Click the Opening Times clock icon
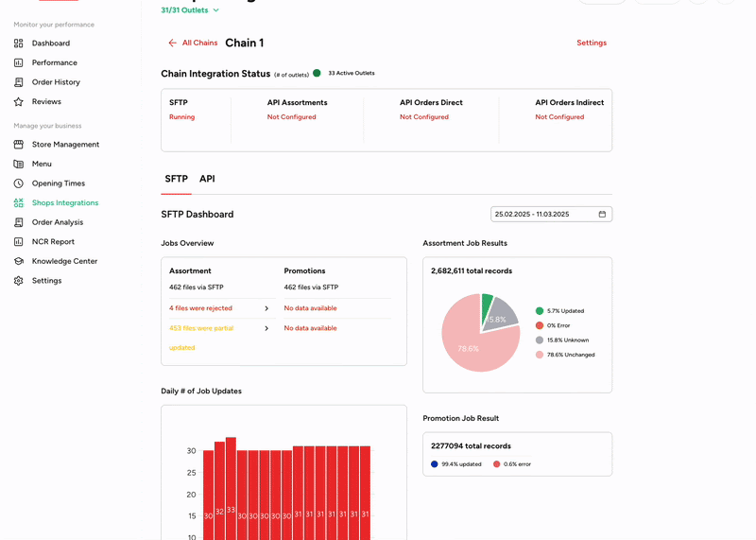756x540 pixels. point(19,183)
